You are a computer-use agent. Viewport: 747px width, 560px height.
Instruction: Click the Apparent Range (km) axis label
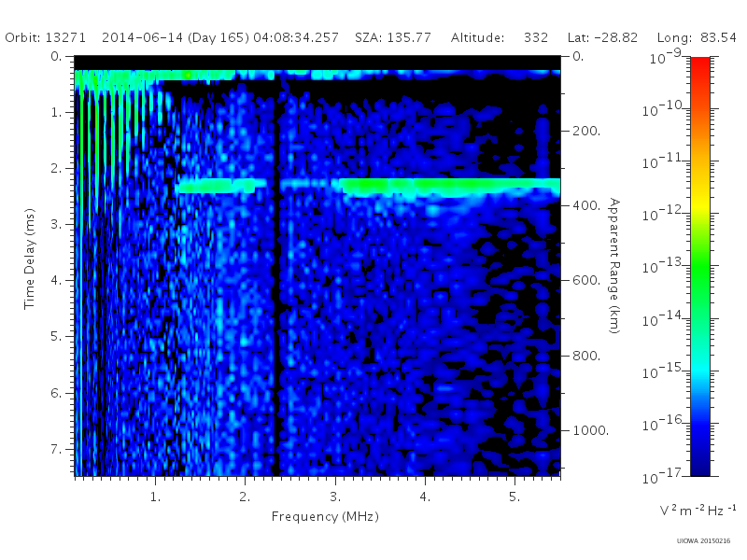[614, 266]
